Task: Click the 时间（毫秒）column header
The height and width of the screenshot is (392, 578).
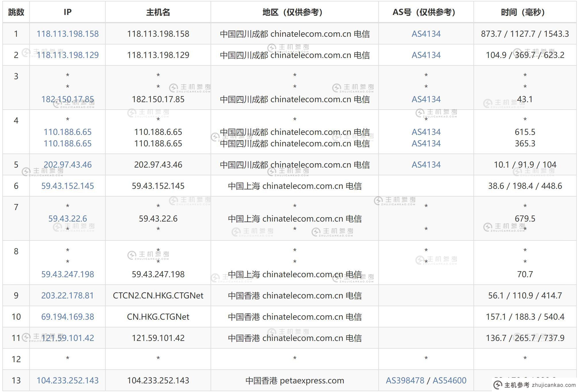Action: click(x=525, y=12)
